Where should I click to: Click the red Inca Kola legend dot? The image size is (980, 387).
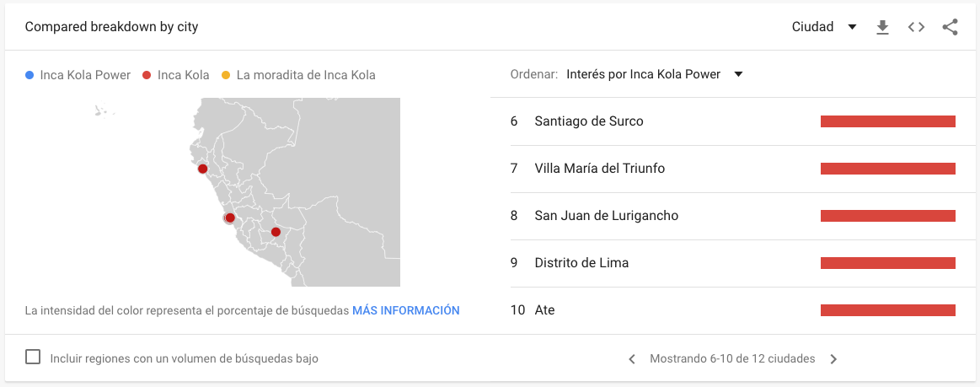pos(147,75)
